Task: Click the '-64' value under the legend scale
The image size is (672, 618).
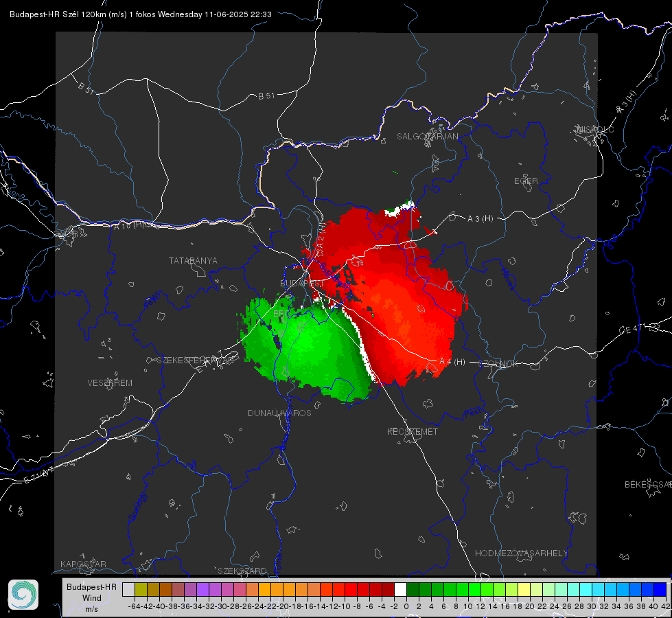Action: click(134, 606)
